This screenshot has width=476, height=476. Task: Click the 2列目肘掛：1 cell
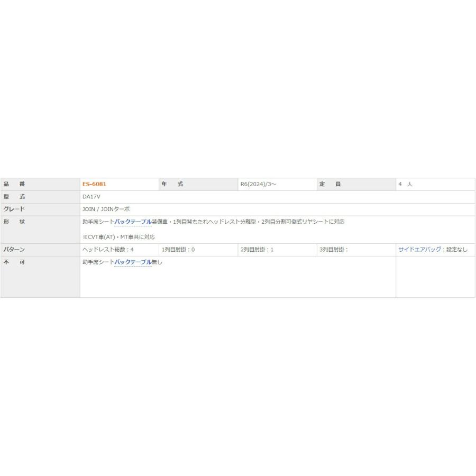pyautogui.click(x=257, y=250)
